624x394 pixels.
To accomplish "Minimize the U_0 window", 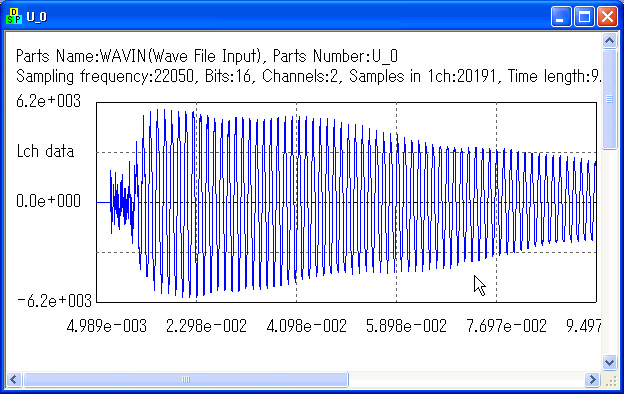I will click(x=561, y=17).
